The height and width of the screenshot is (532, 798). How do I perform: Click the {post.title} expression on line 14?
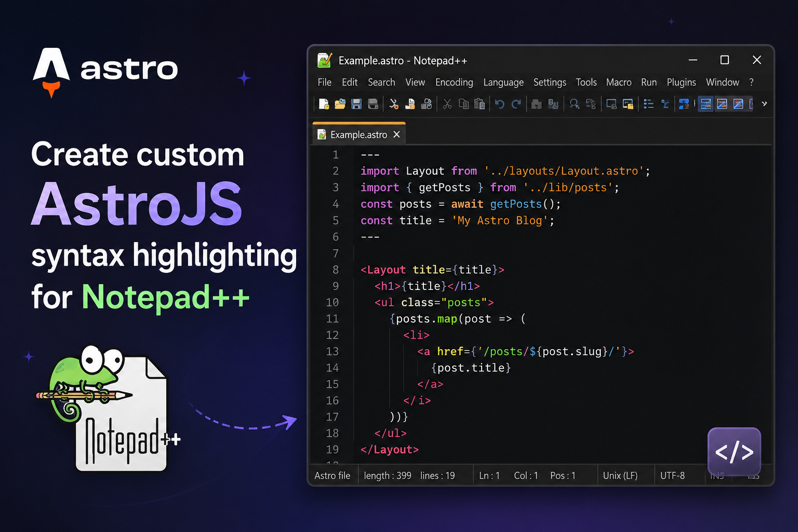(471, 368)
